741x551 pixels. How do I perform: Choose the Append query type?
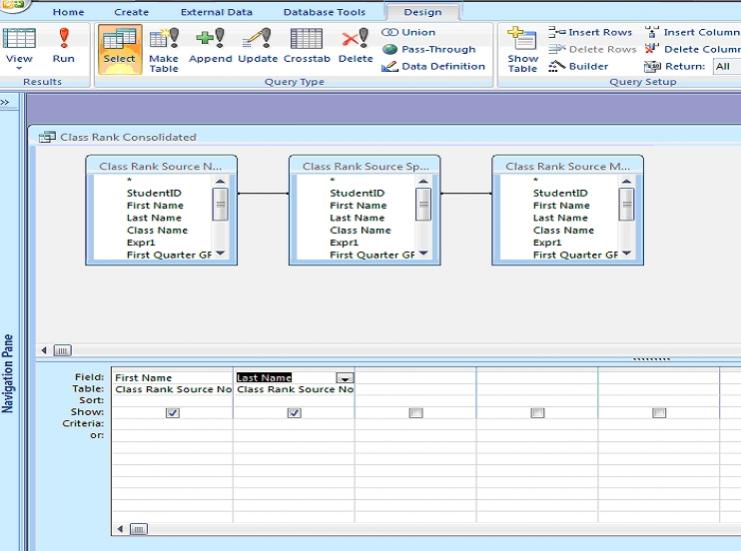[210, 45]
